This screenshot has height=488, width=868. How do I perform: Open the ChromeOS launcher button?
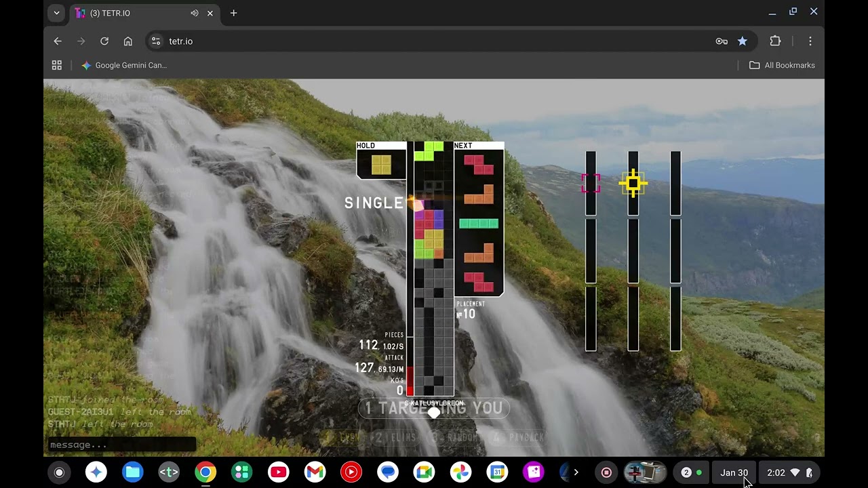click(x=60, y=472)
